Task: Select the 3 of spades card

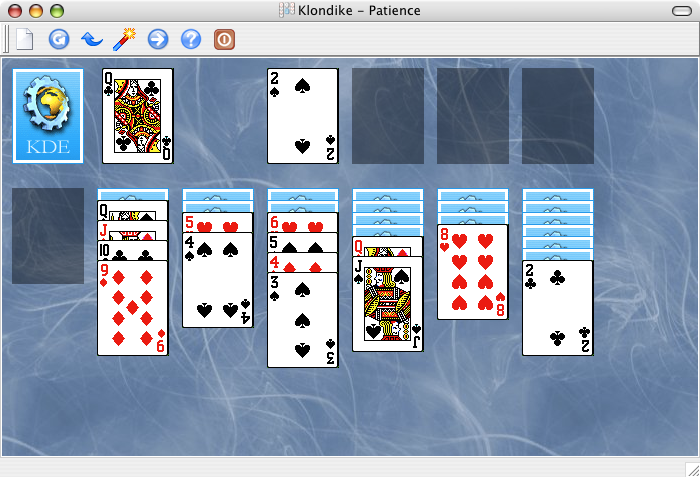Action: 303,320
